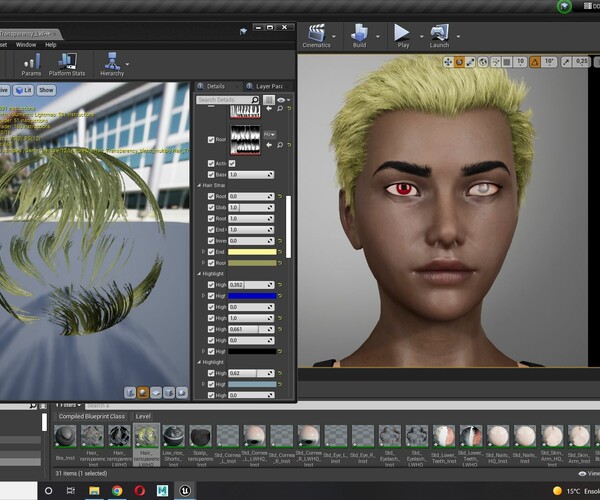Select the rotate gizmo tool in viewport
The height and width of the screenshot is (500, 600).
click(x=459, y=62)
